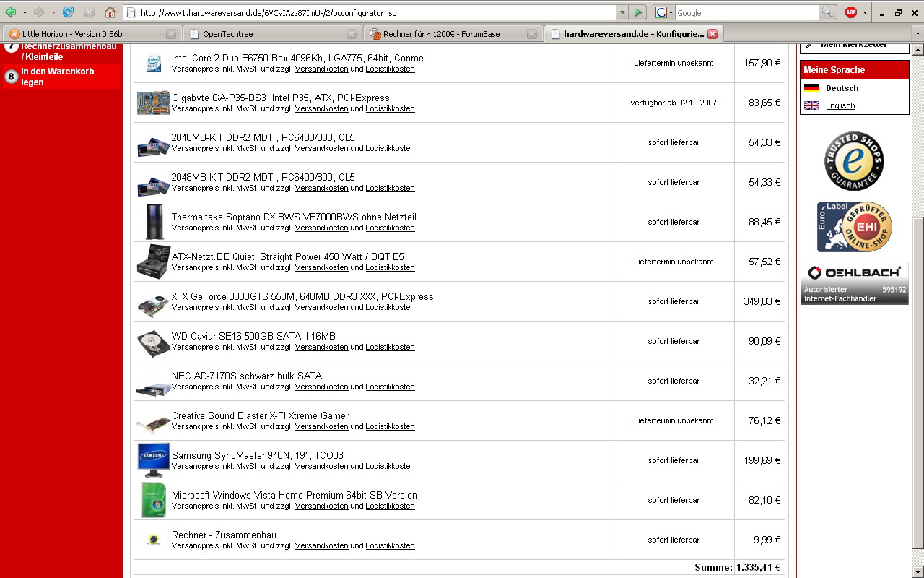The image size is (924, 578).
Task: Close the OpenTechtree tab
Action: tap(352, 34)
